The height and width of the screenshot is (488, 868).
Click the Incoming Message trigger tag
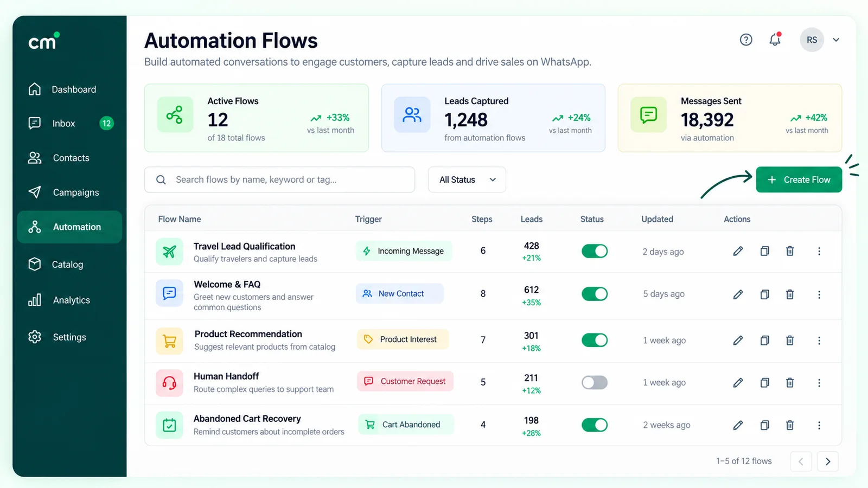404,251
